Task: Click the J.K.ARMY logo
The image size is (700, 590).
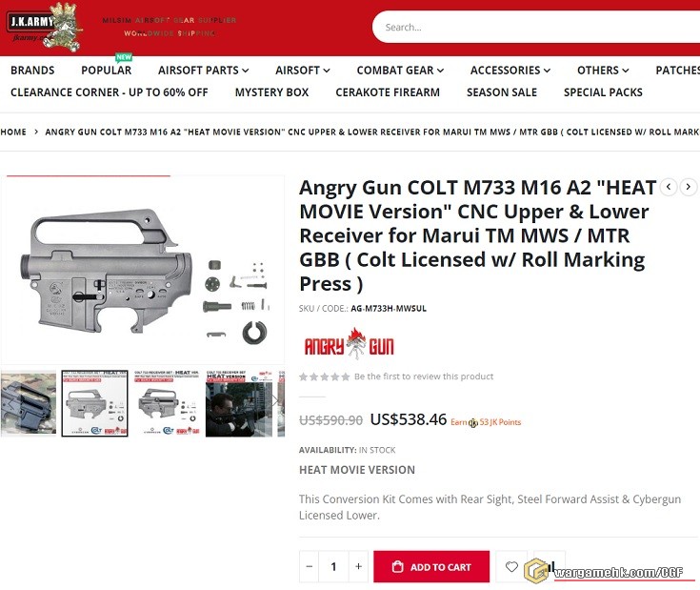Action: pos(45,27)
